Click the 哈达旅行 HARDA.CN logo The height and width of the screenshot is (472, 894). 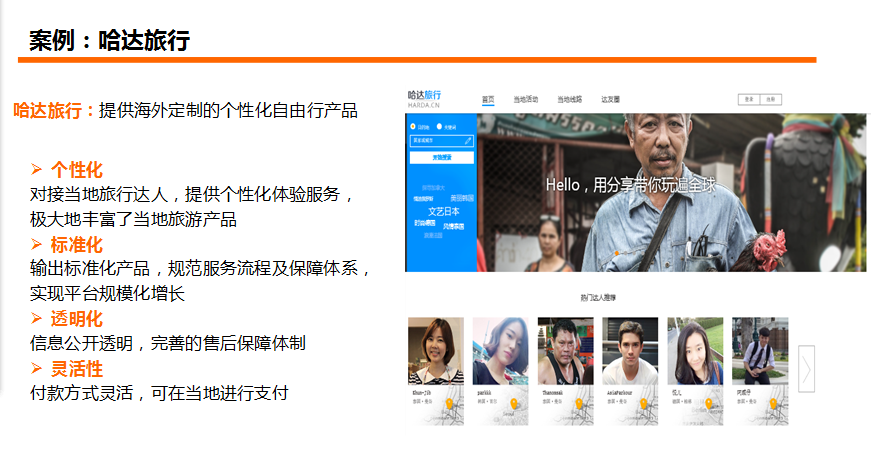tap(424, 98)
